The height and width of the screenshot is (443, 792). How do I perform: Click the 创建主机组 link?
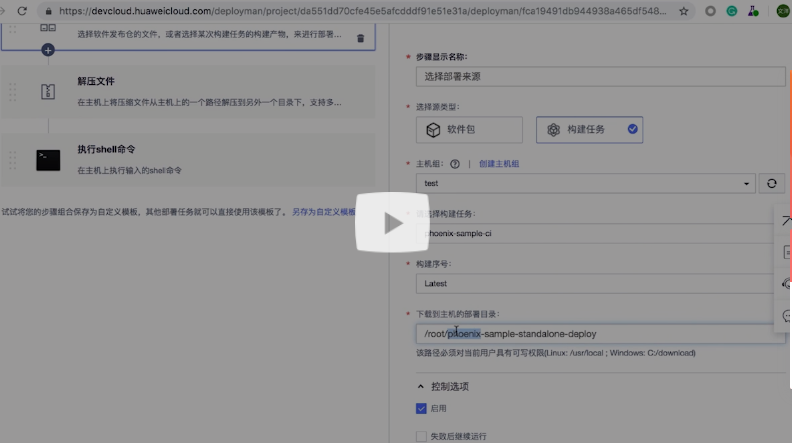(499, 164)
